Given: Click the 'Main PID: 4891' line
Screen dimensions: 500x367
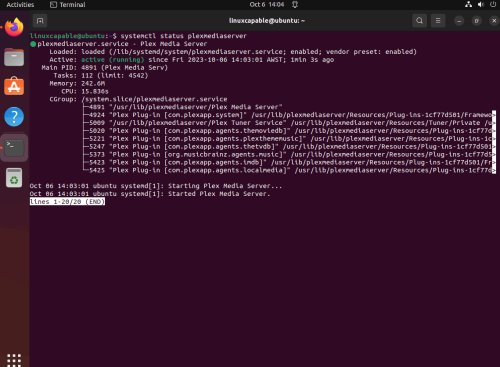Looking at the screenshot, I should 105,68.
